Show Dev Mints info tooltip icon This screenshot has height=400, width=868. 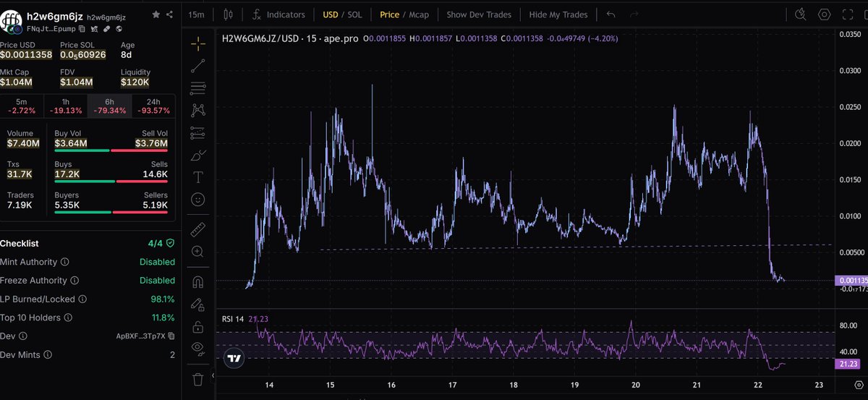click(47, 355)
